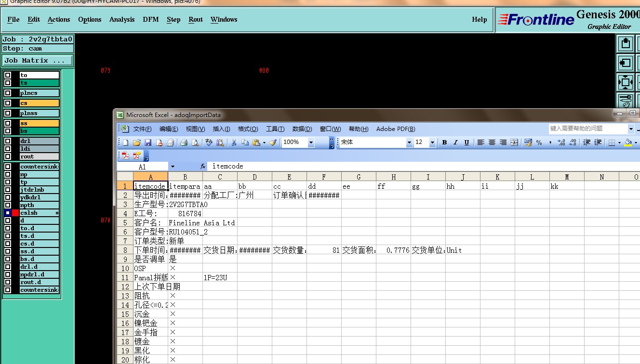Click the Print Preview icon in Excel
Image resolution: width=640 pixels, height=364 pixels.
195,143
